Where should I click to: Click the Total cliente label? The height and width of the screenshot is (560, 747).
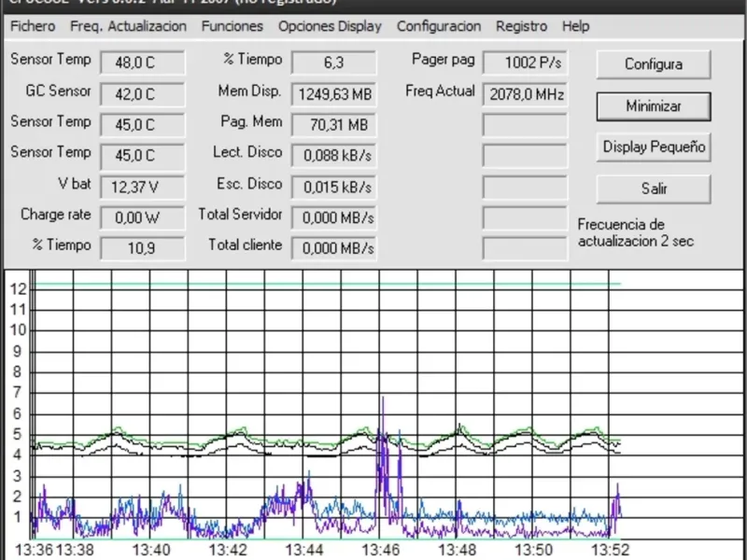[246, 245]
